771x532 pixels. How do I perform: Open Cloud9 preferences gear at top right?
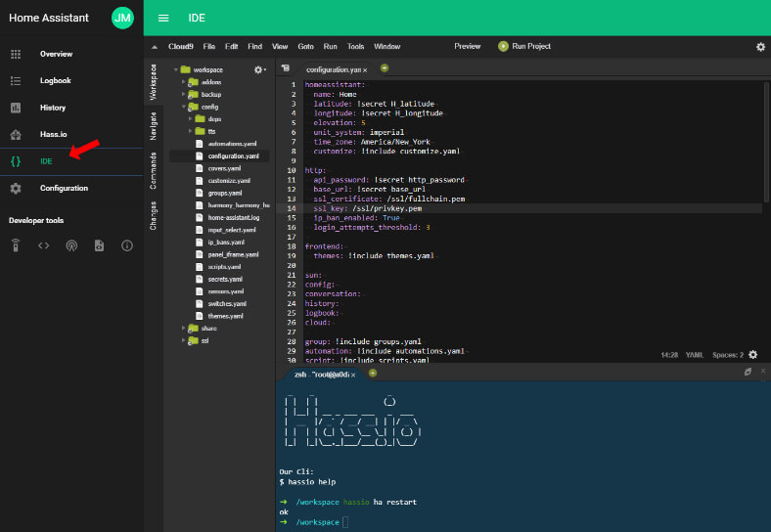(x=760, y=47)
